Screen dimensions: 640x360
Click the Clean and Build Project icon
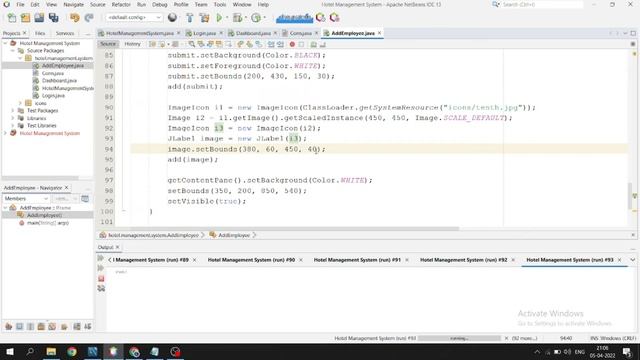coord(204,18)
